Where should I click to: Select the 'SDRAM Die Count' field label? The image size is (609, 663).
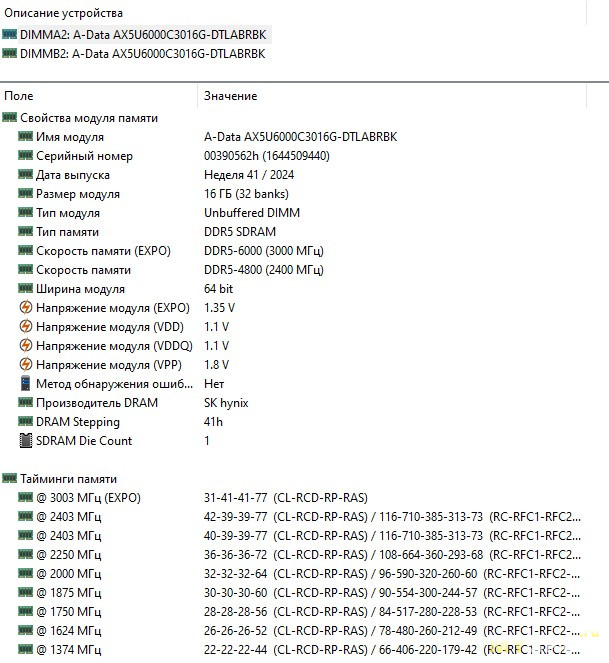84,441
